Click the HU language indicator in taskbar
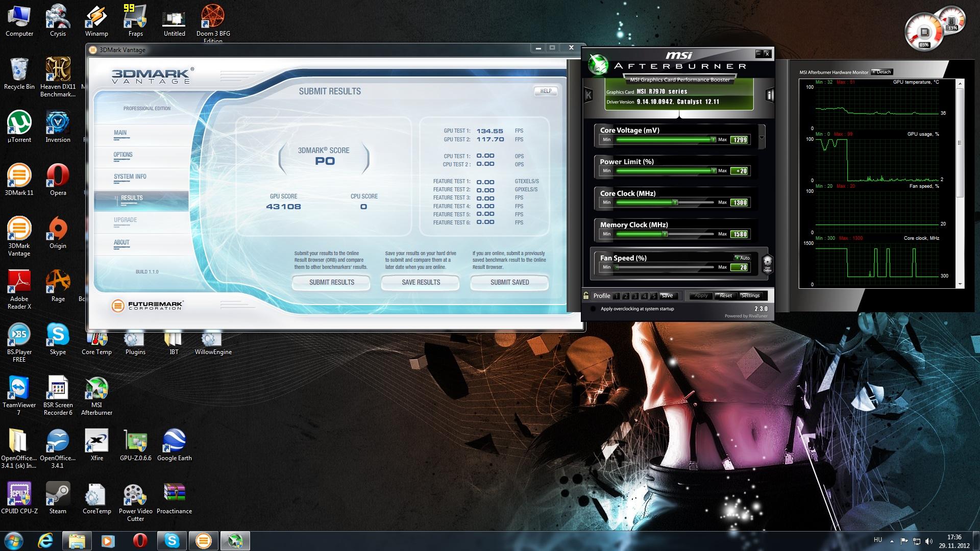This screenshot has width=980, height=551. pyautogui.click(x=878, y=539)
